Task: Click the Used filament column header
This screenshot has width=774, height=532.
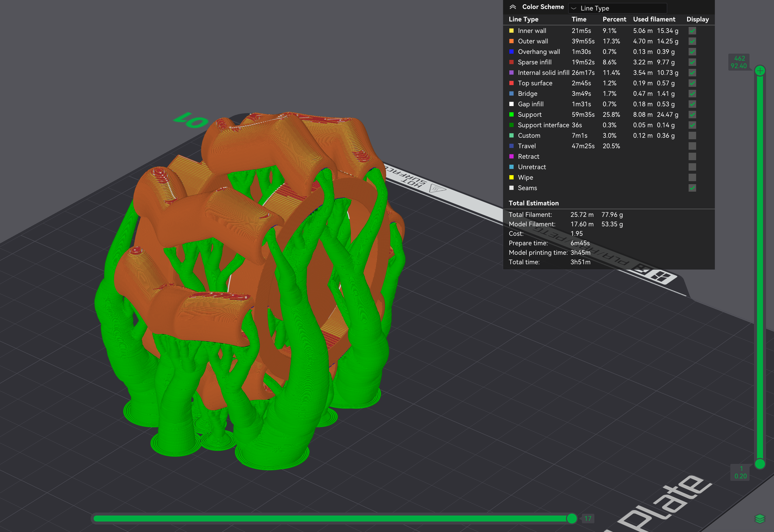Action: click(654, 19)
